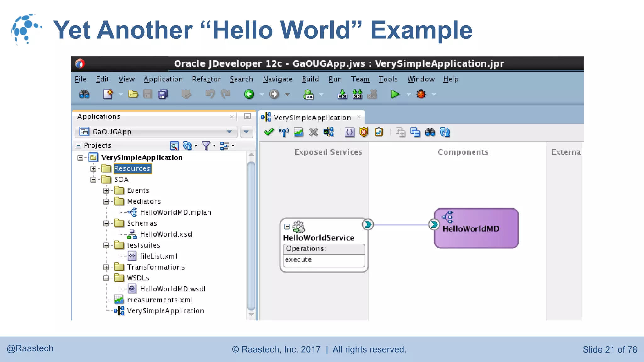Click the binoculars Search icon in main toolbar
Image resolution: width=644 pixels, height=362 pixels.
pos(84,94)
